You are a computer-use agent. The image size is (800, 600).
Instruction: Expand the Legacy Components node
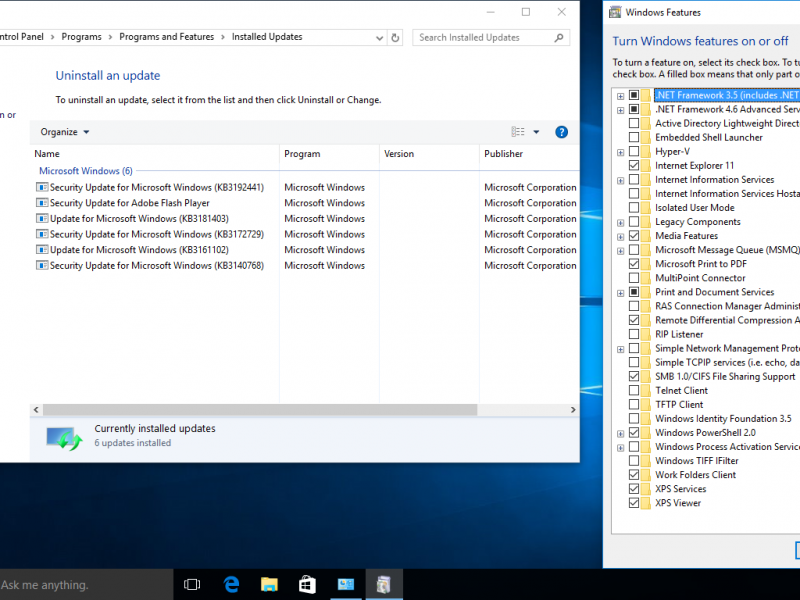(x=620, y=223)
